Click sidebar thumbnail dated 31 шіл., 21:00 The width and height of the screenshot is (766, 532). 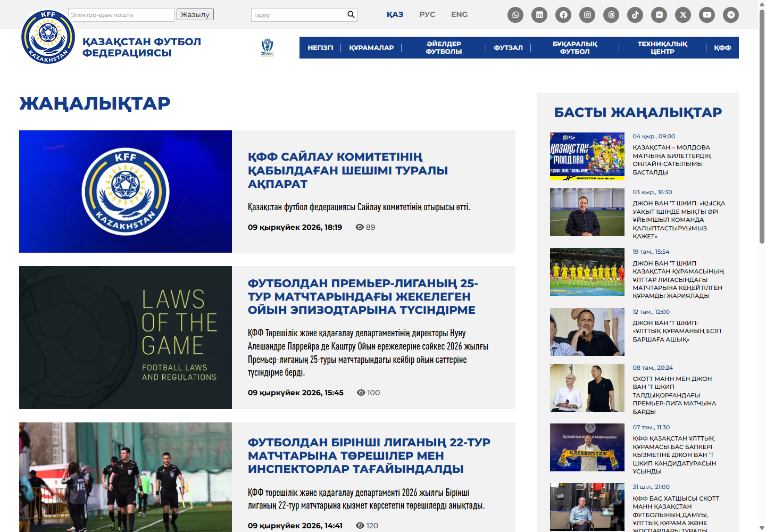pos(587,507)
